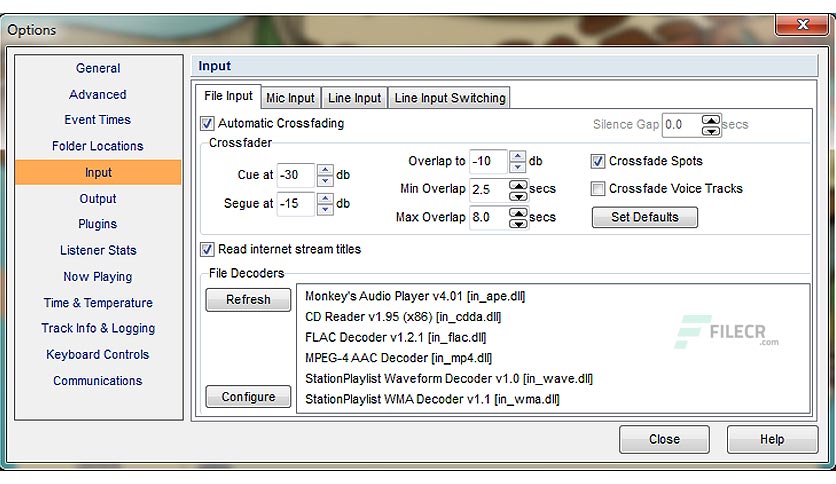Refresh the file decoders list
This screenshot has height=484, width=836.
coord(248,300)
